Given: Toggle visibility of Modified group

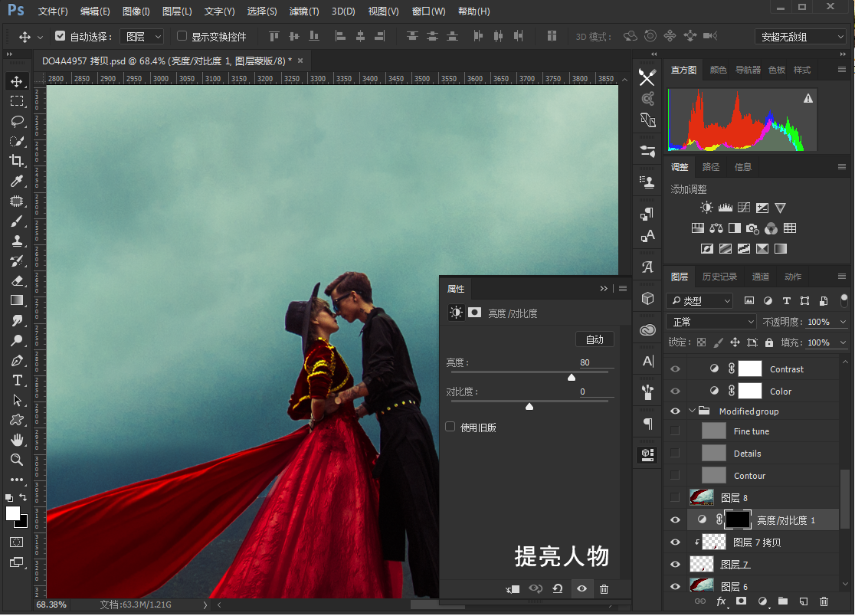Looking at the screenshot, I should pos(675,411).
